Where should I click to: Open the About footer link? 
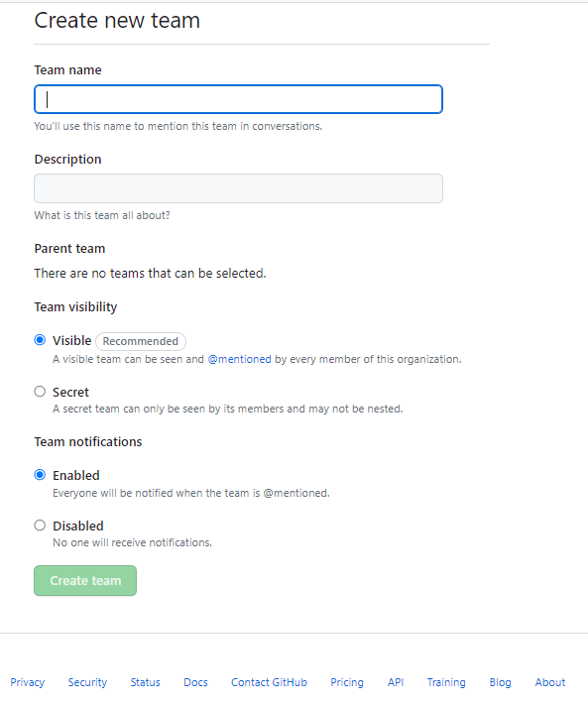tap(550, 682)
